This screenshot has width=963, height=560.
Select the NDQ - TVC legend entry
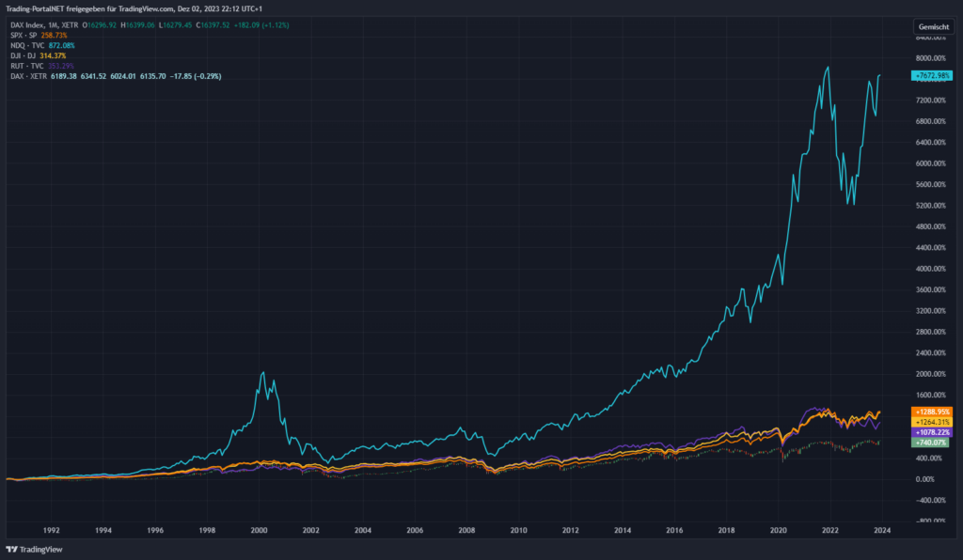click(x=25, y=45)
